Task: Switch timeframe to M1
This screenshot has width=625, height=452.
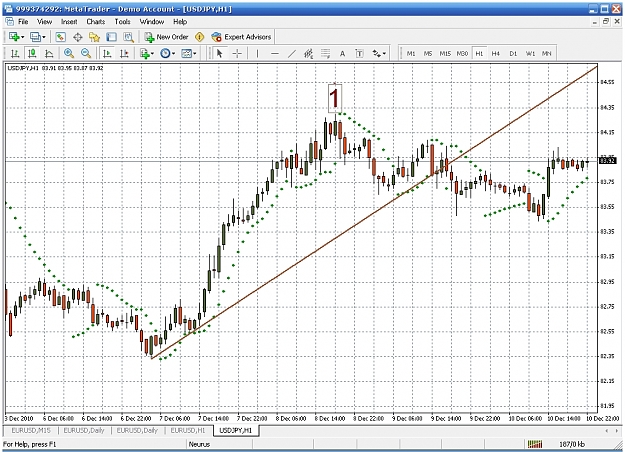Action: [411, 53]
